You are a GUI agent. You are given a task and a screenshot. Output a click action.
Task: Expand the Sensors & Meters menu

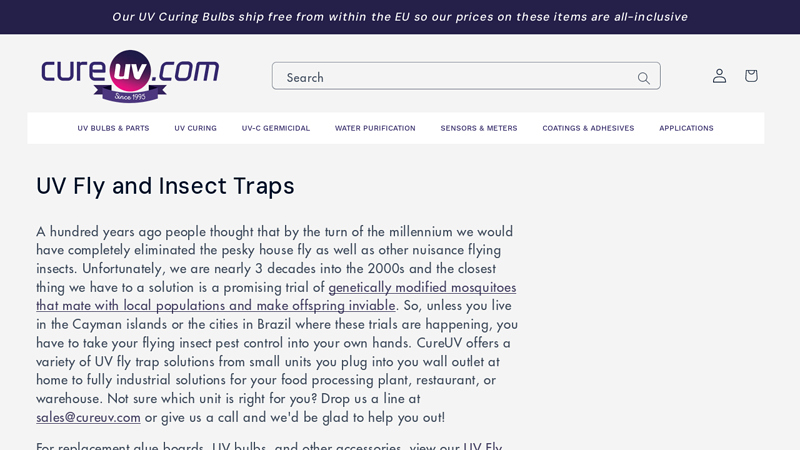[479, 128]
